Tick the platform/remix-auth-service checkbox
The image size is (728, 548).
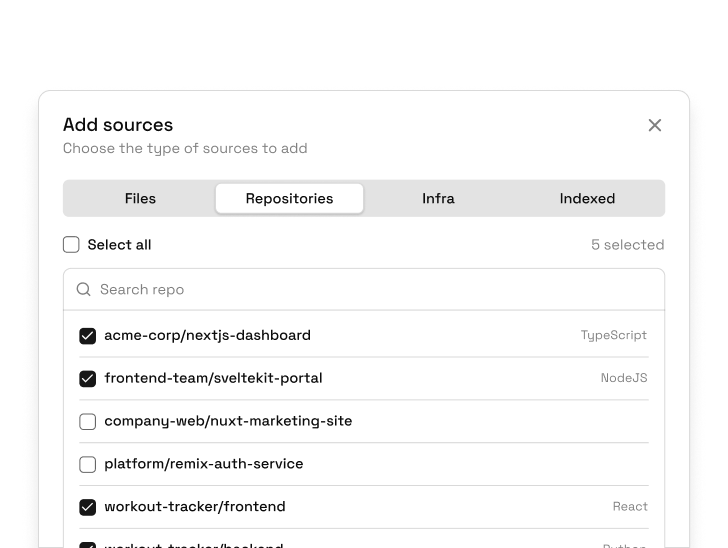88,465
